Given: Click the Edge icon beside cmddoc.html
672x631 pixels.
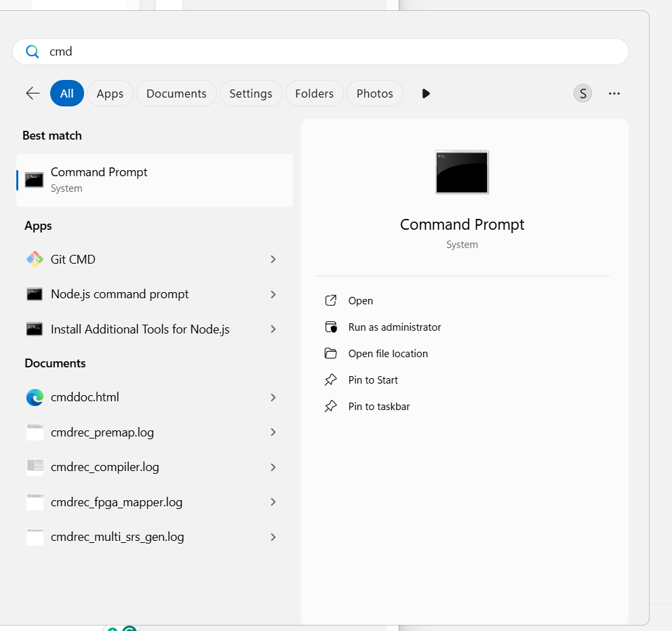Looking at the screenshot, I should [x=35, y=397].
